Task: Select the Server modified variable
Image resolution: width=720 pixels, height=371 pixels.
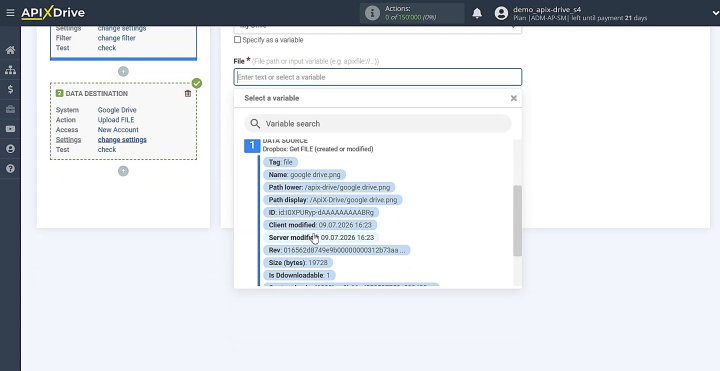Action: pyautogui.click(x=321, y=238)
